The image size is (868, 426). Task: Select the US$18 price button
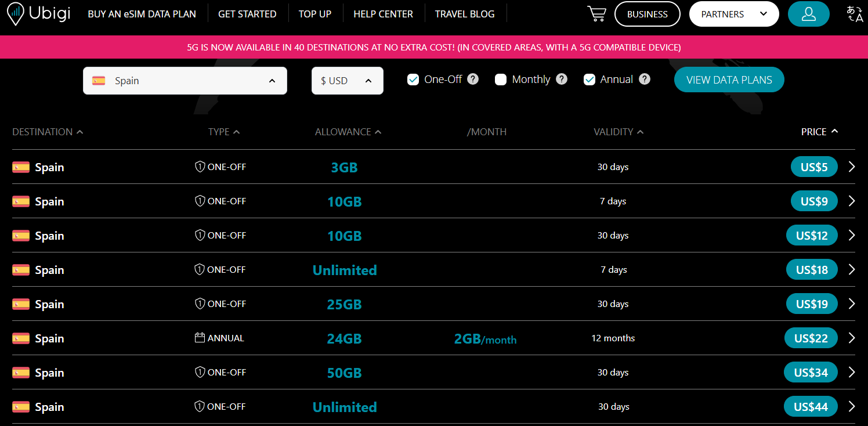812,270
